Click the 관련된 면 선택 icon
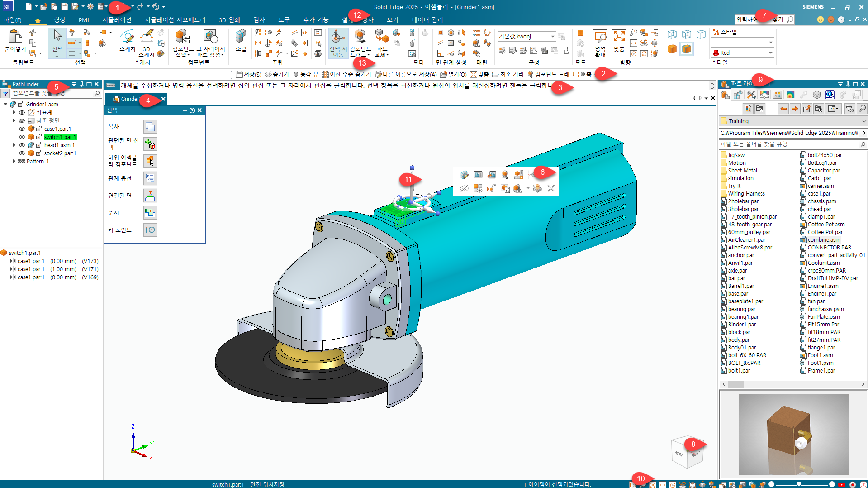The height and width of the screenshot is (488, 868). (x=150, y=144)
